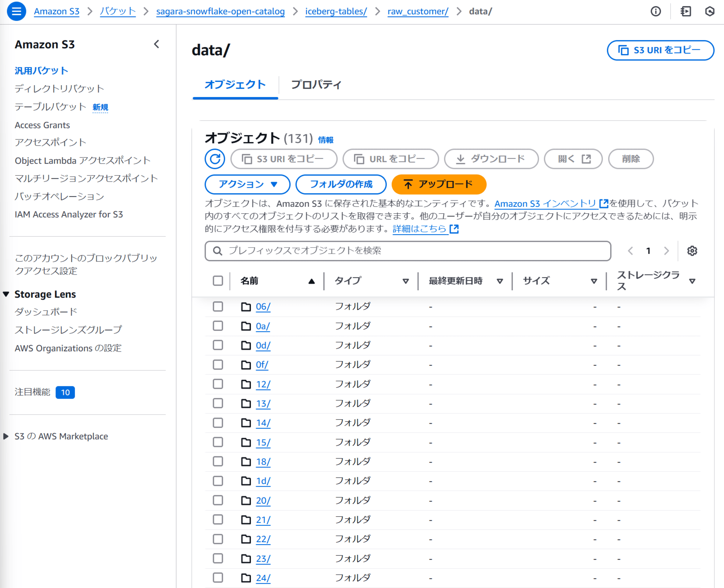Go to next page of objects
This screenshot has height=588, width=724.
[666, 251]
